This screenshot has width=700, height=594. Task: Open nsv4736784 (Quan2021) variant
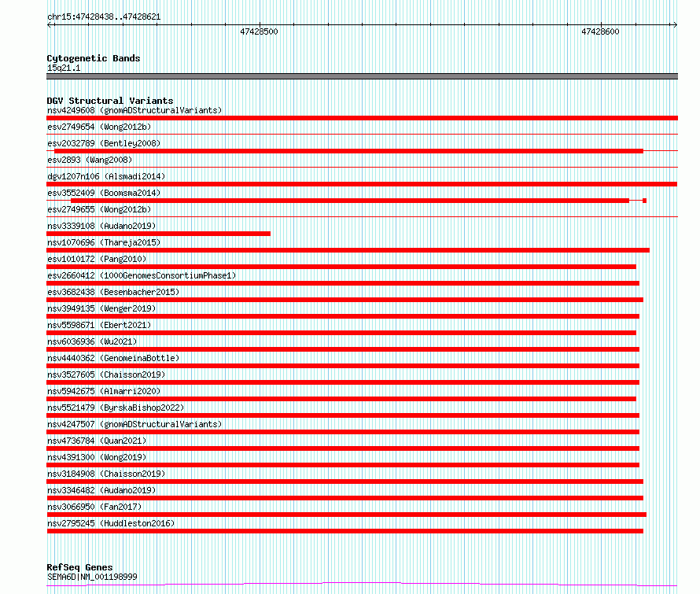97,441
